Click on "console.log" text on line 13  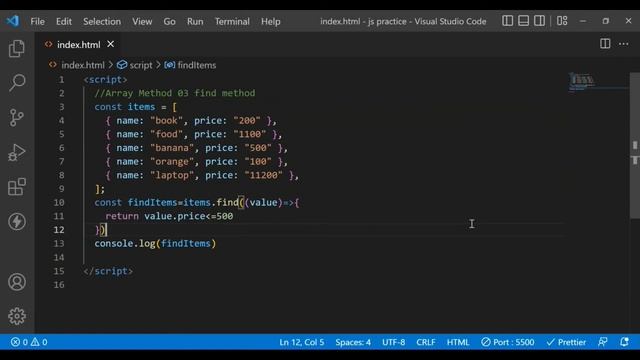(x=124, y=244)
